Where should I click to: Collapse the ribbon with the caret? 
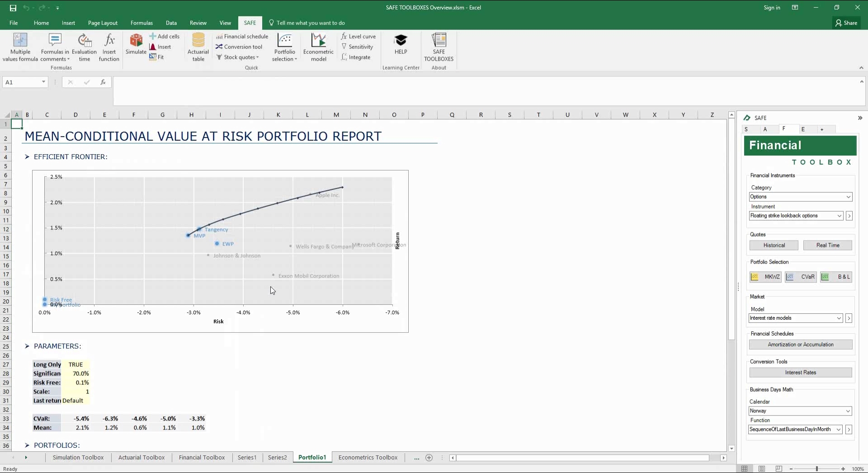tap(861, 68)
